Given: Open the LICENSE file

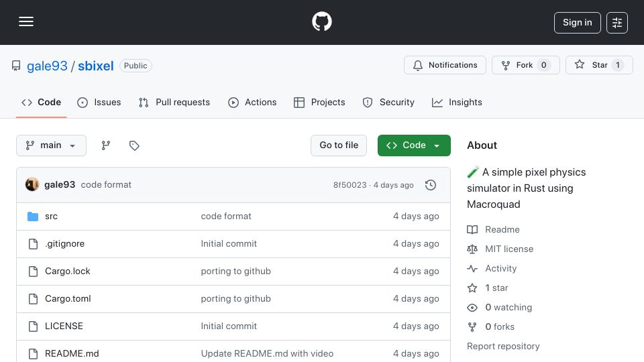Looking at the screenshot, I should tap(64, 326).
